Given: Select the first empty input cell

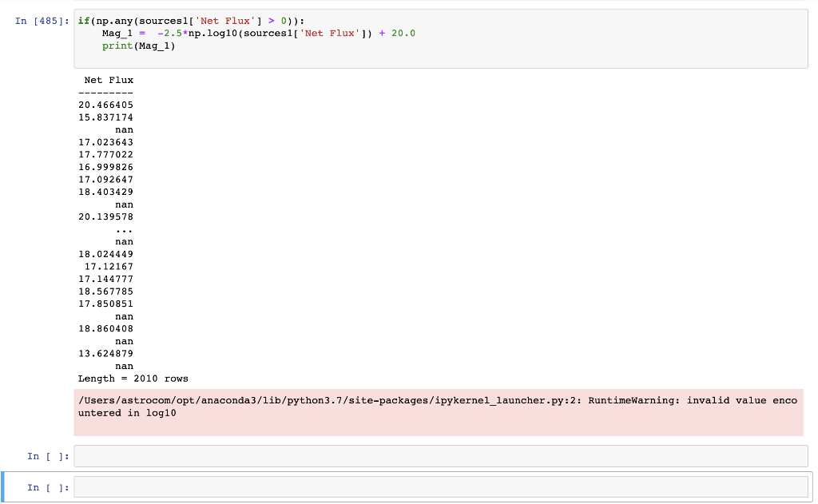Looking at the screenshot, I should (x=439, y=455).
